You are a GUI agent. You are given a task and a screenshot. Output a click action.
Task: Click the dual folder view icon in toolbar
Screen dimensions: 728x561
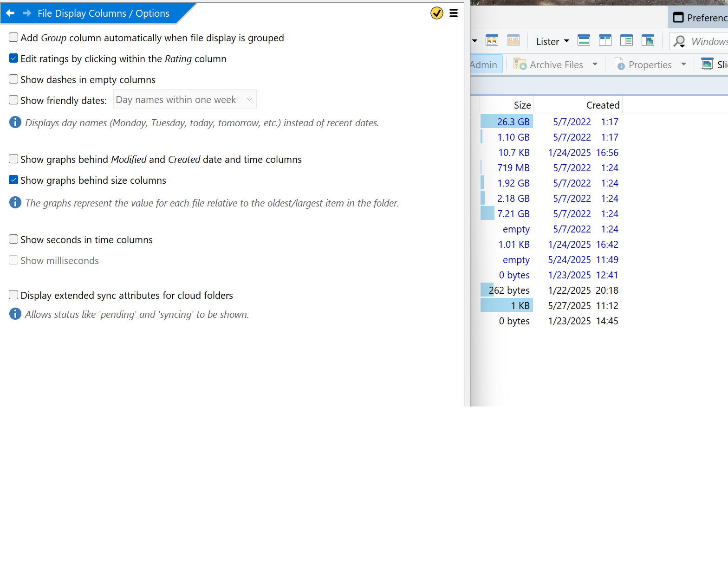492,41
